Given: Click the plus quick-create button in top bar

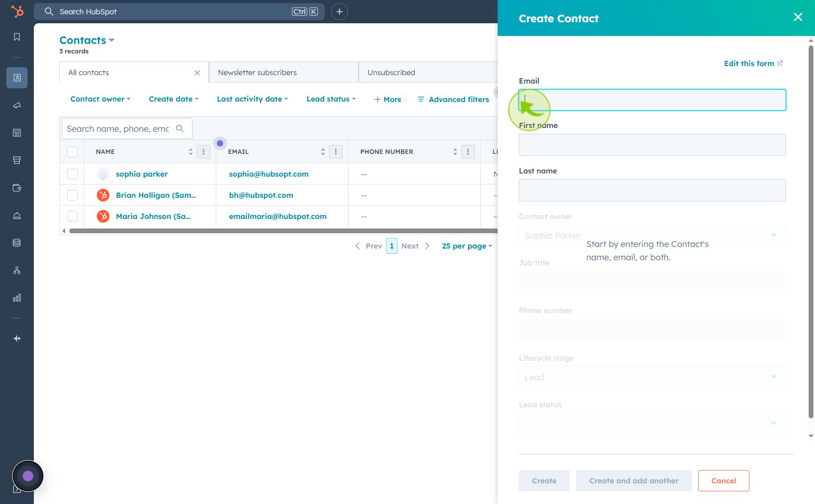Looking at the screenshot, I should (x=340, y=12).
